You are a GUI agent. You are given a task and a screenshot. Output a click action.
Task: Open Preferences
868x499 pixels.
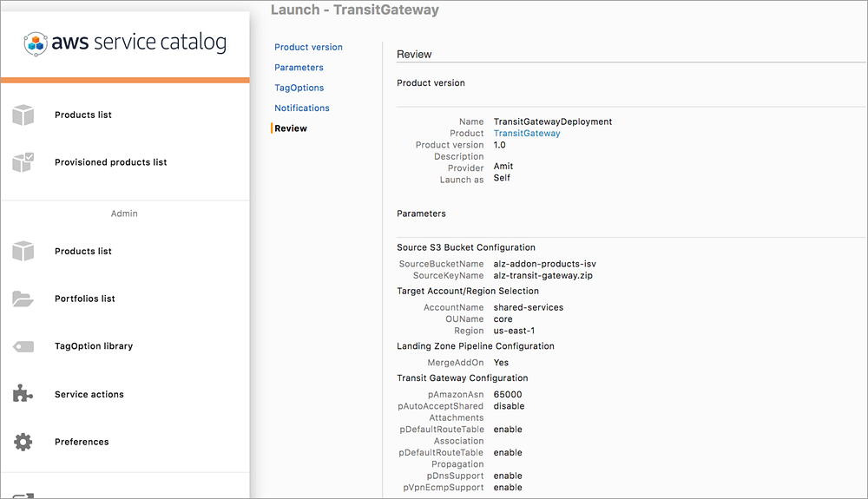[x=82, y=442]
